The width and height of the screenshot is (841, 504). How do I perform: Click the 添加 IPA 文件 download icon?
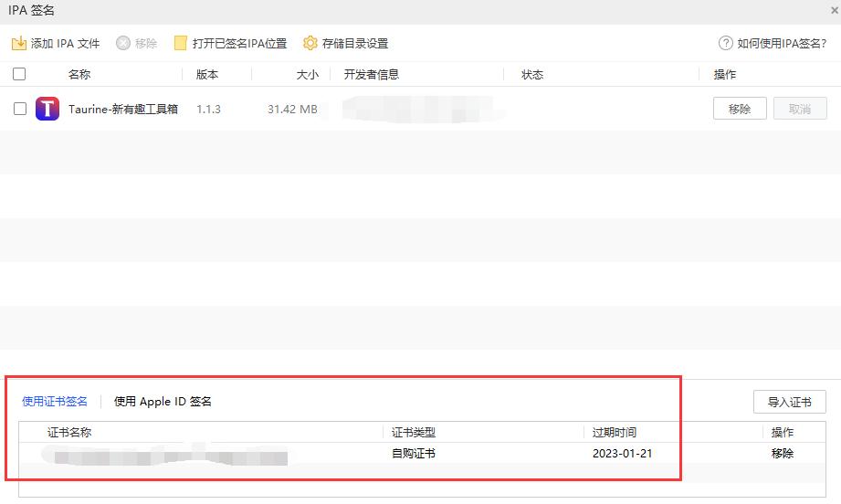pos(19,43)
